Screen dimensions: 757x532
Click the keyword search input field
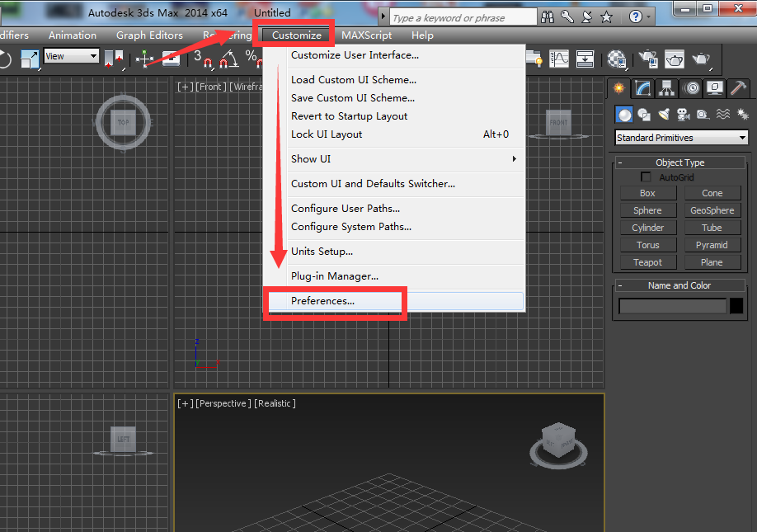(x=463, y=17)
